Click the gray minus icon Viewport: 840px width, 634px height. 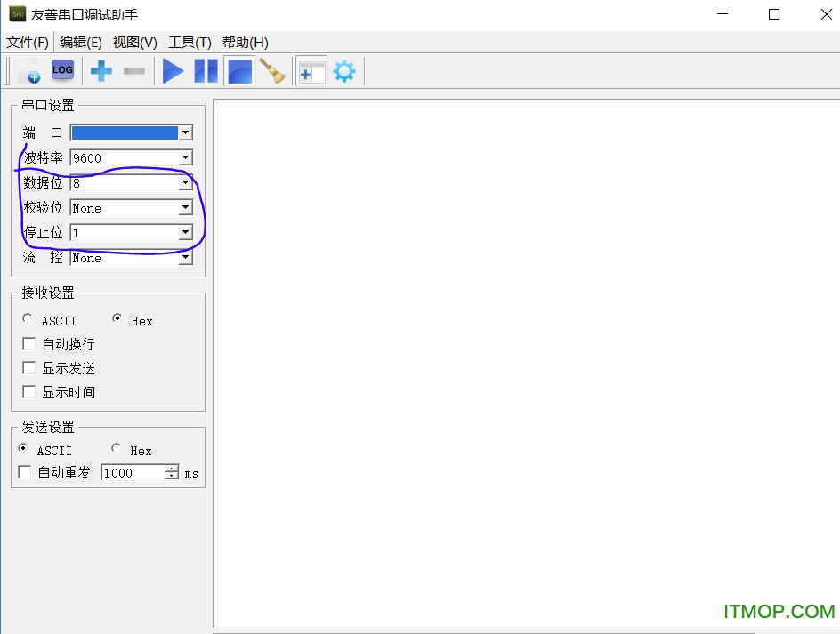134,71
